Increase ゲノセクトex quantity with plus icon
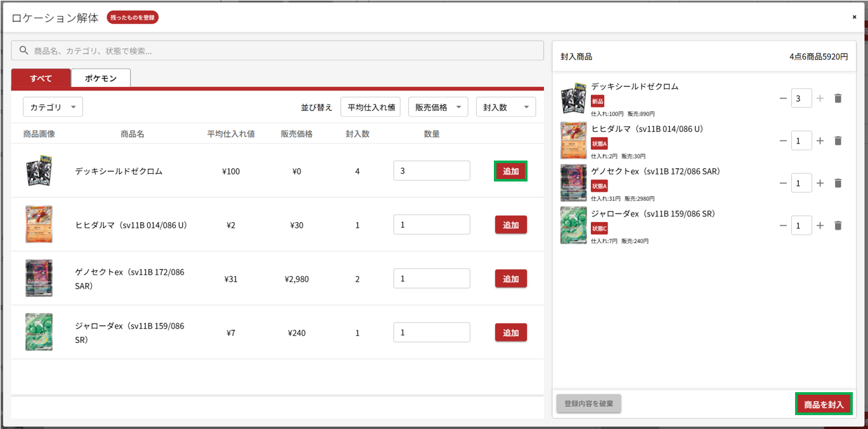The width and height of the screenshot is (868, 429). [x=820, y=183]
